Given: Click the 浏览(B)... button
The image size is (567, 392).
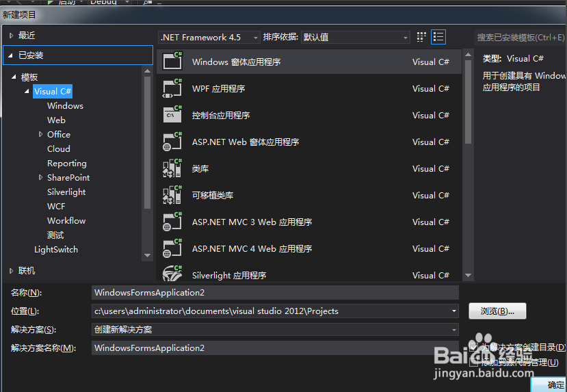Looking at the screenshot, I should coord(497,311).
